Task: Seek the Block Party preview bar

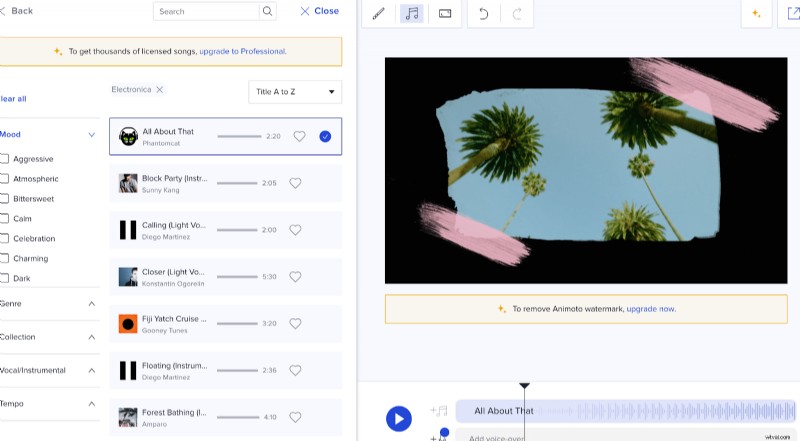Action: (237, 183)
